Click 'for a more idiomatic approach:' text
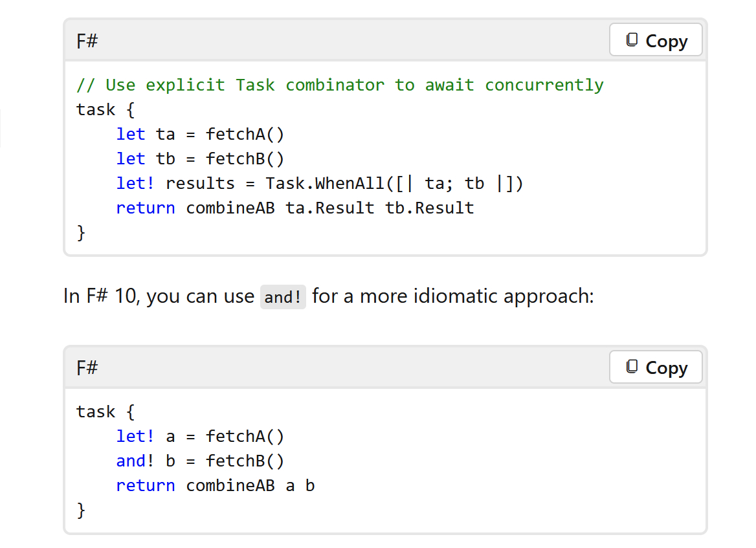 coord(452,296)
